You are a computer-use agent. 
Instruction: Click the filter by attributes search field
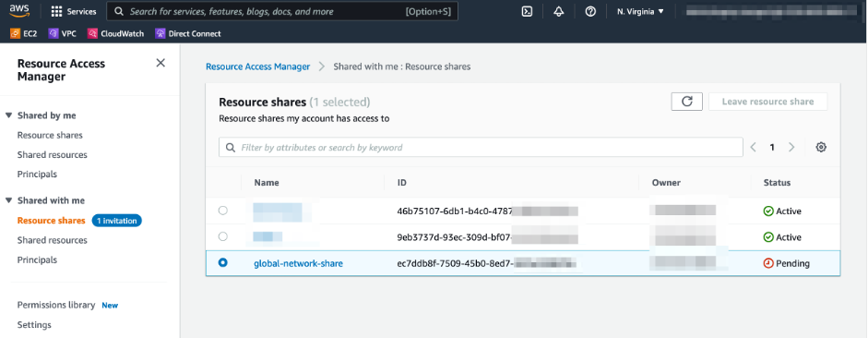click(x=481, y=148)
